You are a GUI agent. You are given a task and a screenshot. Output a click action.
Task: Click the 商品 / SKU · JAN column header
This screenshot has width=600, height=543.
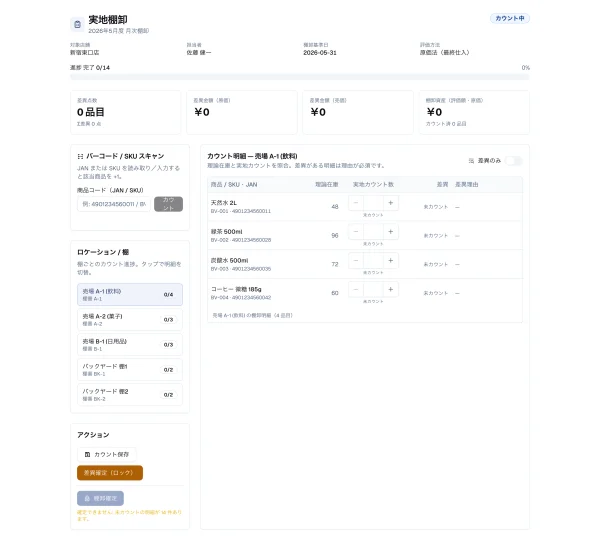point(234,184)
